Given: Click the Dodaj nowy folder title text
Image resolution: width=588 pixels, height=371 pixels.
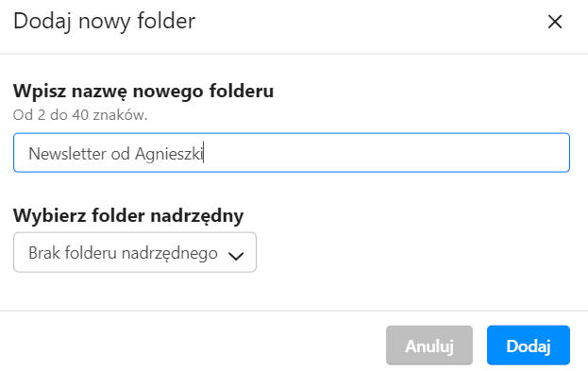Looking at the screenshot, I should coord(104,21).
